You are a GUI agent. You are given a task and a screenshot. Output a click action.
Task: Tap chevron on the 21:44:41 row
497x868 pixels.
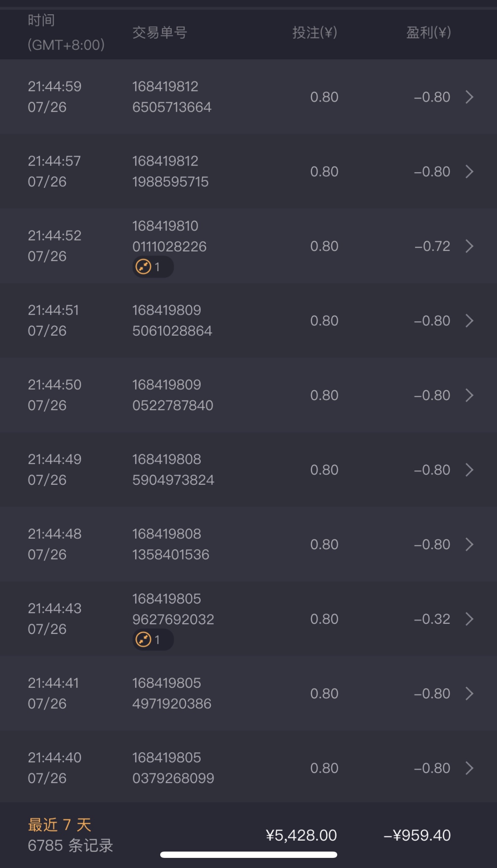pyautogui.click(x=469, y=693)
